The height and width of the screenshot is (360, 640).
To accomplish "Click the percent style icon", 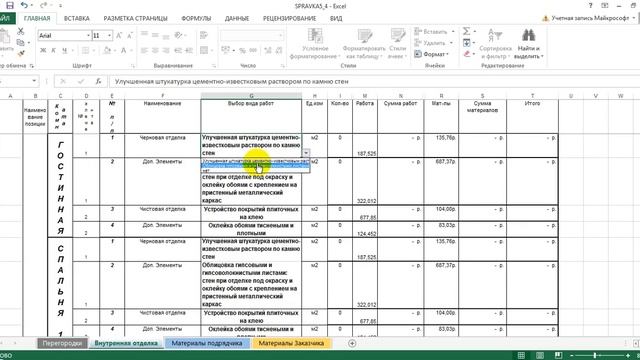I will (x=242, y=51).
